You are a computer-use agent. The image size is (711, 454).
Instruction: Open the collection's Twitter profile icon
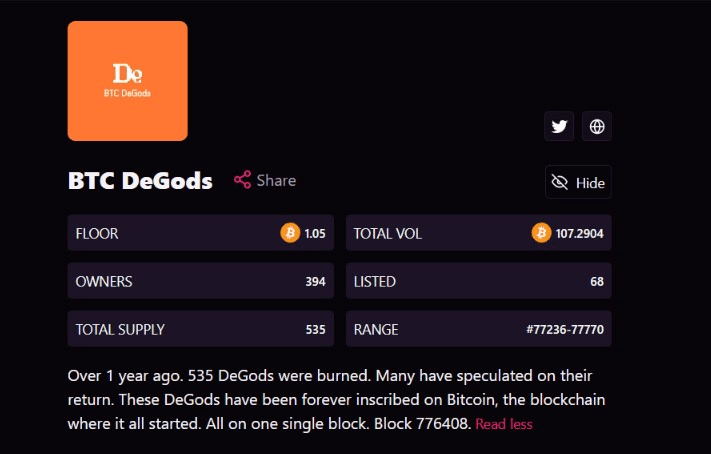559,126
